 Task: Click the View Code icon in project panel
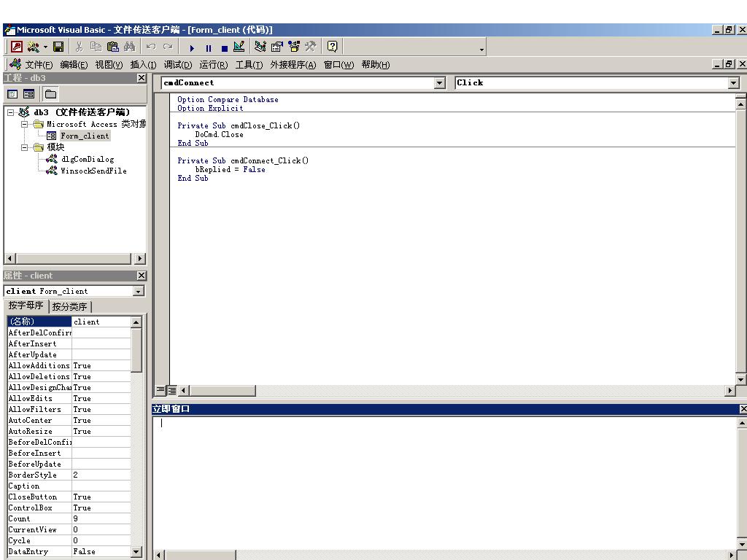coord(12,94)
